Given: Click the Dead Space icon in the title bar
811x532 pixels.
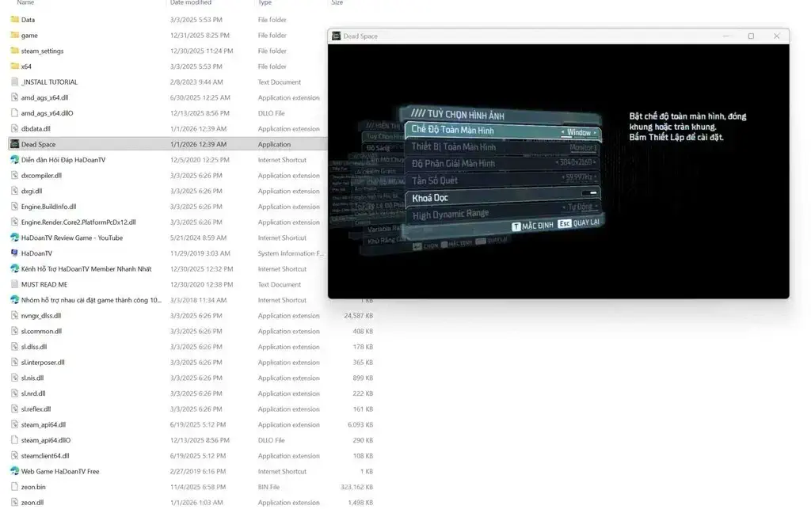Looking at the screenshot, I should click(336, 36).
